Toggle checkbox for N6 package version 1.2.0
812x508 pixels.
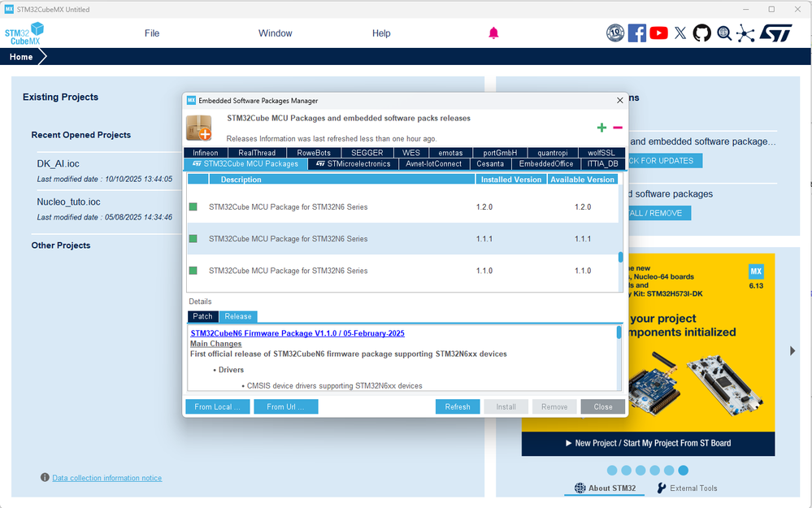193,206
